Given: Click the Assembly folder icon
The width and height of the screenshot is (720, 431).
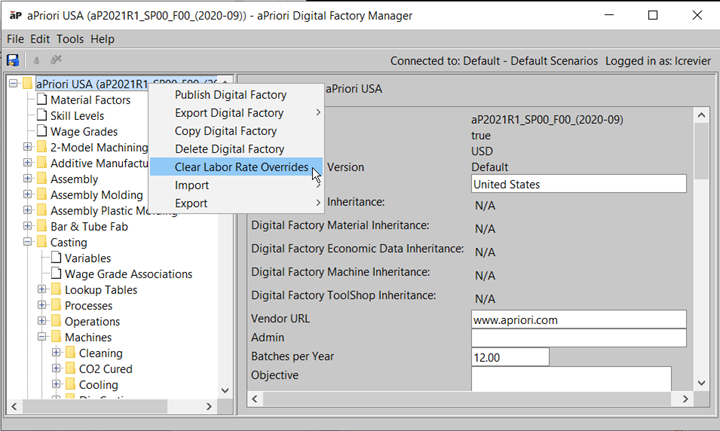Looking at the screenshot, I should pos(42,179).
